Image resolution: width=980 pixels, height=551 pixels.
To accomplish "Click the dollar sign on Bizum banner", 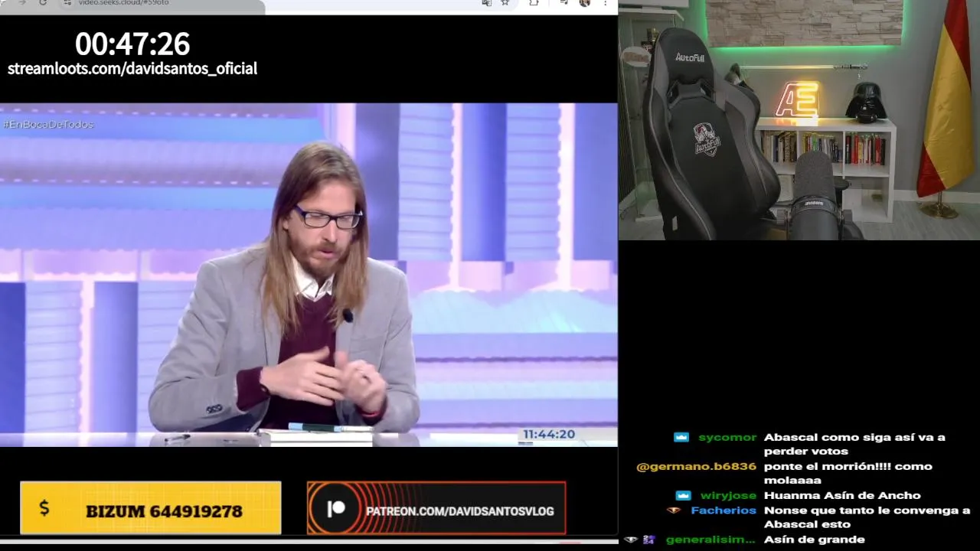I will tap(44, 508).
